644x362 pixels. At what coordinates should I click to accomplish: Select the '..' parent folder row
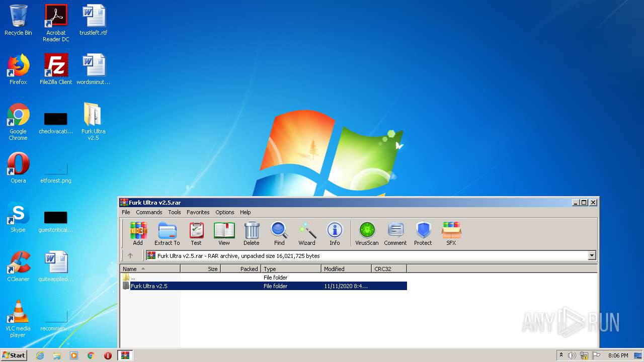coord(264,278)
